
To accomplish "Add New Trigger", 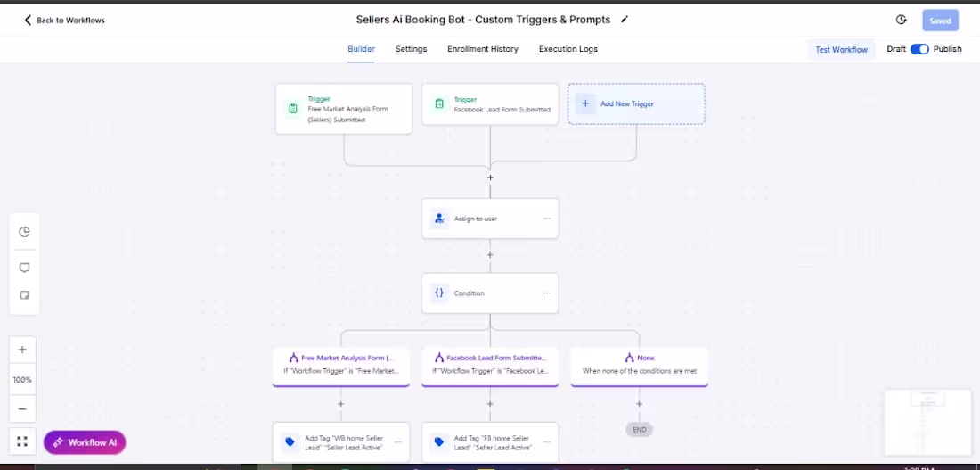I will click(636, 103).
